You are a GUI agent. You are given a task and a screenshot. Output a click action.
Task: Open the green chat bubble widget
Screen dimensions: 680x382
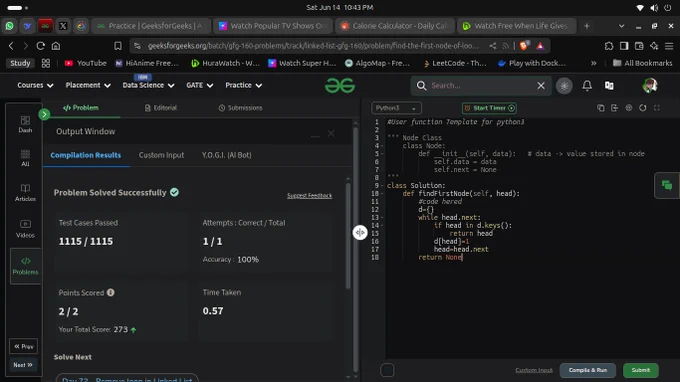coord(667,185)
